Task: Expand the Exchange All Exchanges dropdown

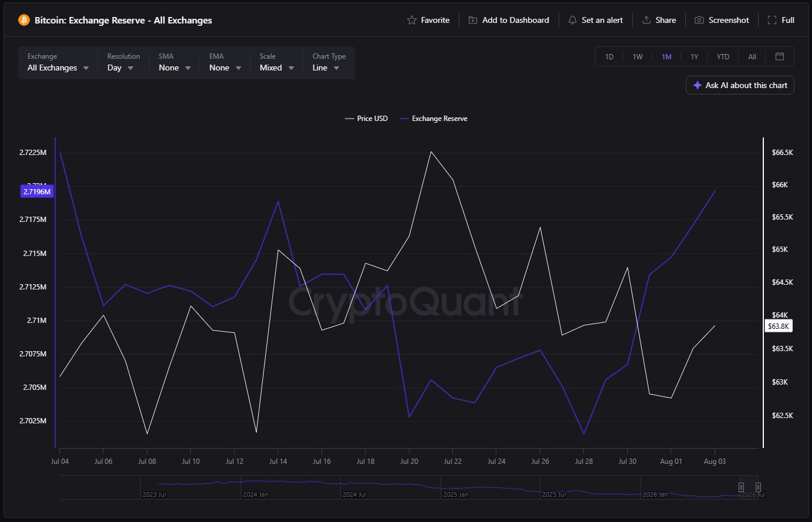Action: pyautogui.click(x=58, y=62)
